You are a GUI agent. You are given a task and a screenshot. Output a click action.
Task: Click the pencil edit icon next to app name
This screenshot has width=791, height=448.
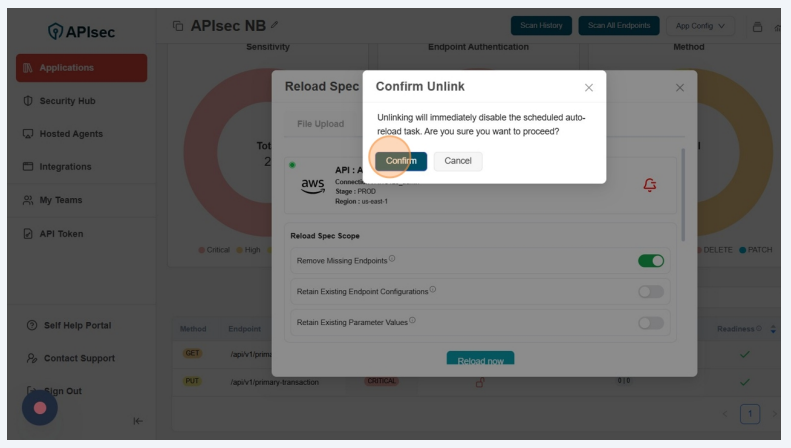275,25
